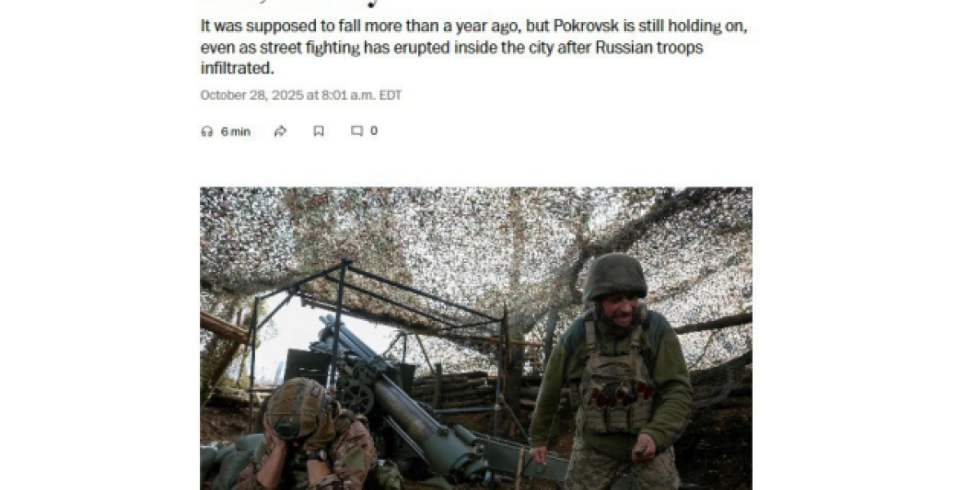Open the article photo of artillery crew

point(476,339)
